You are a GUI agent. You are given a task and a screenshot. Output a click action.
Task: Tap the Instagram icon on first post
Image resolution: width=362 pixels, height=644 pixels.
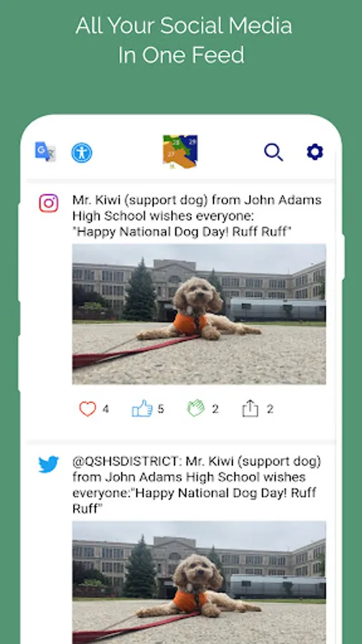click(49, 203)
